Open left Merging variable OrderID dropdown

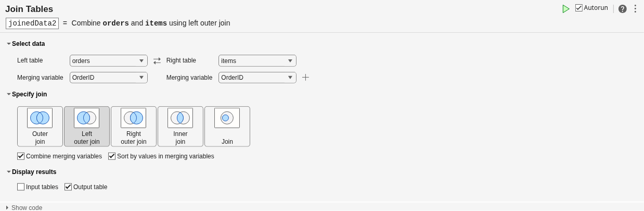coord(109,78)
